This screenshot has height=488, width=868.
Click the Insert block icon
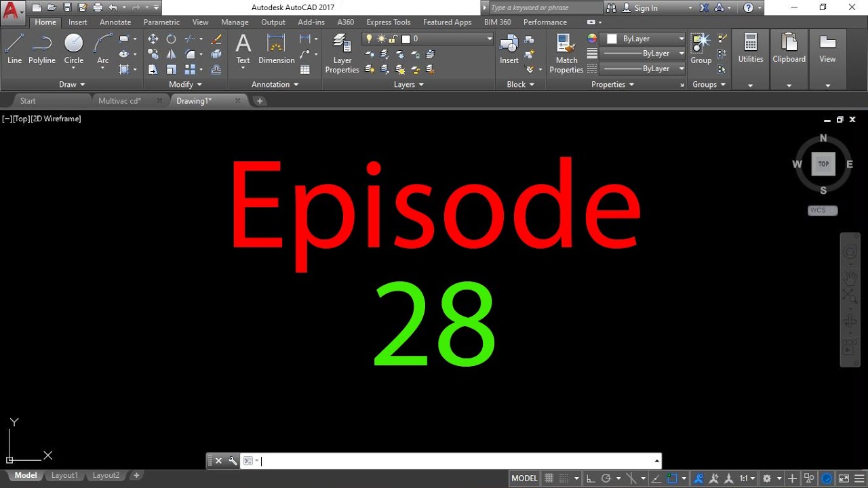(509, 49)
